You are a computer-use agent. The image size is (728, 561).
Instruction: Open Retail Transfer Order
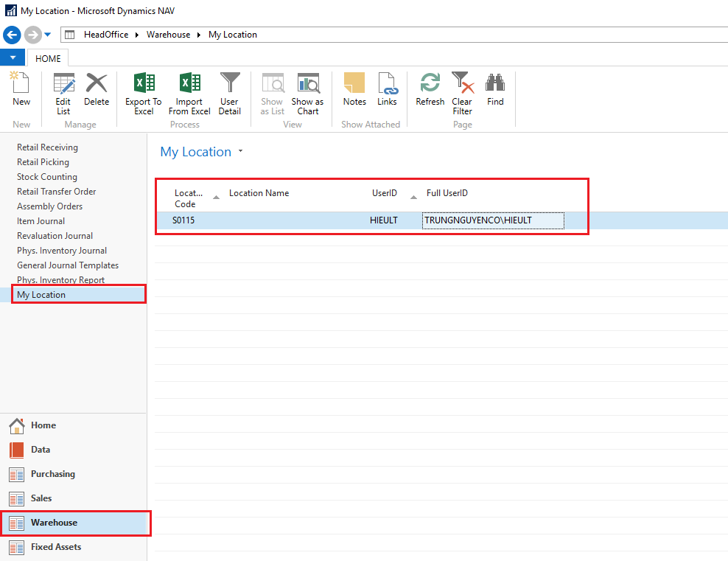click(x=57, y=192)
